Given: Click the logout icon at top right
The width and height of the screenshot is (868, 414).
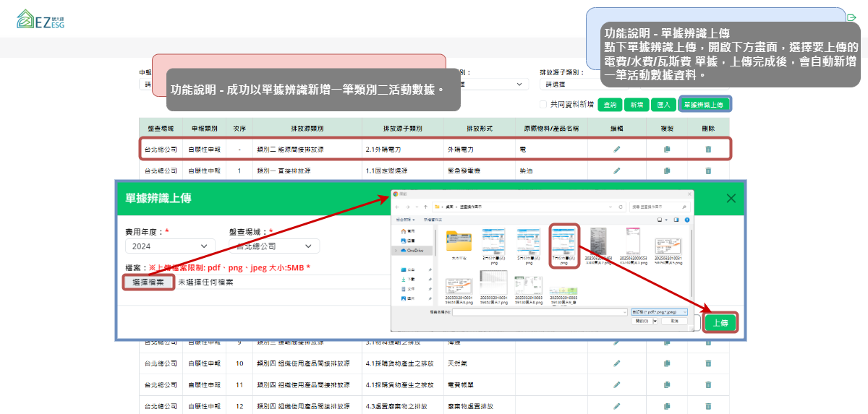Looking at the screenshot, I should [851, 17].
